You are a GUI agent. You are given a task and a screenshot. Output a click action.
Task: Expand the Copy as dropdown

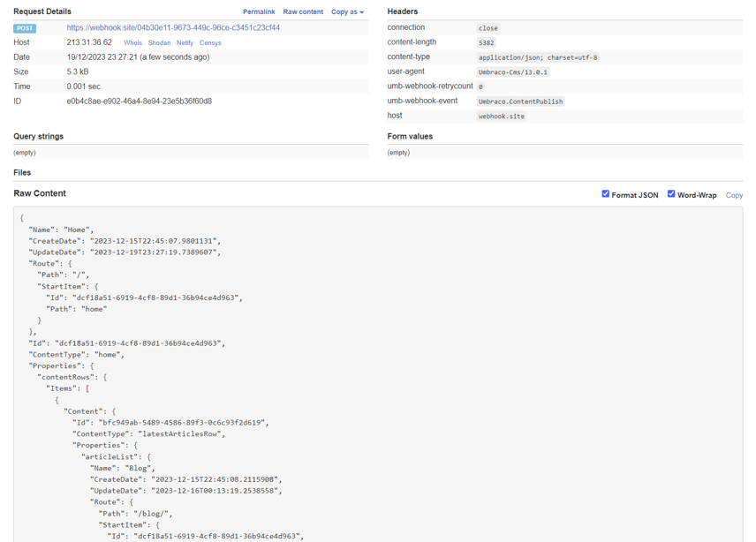(347, 12)
